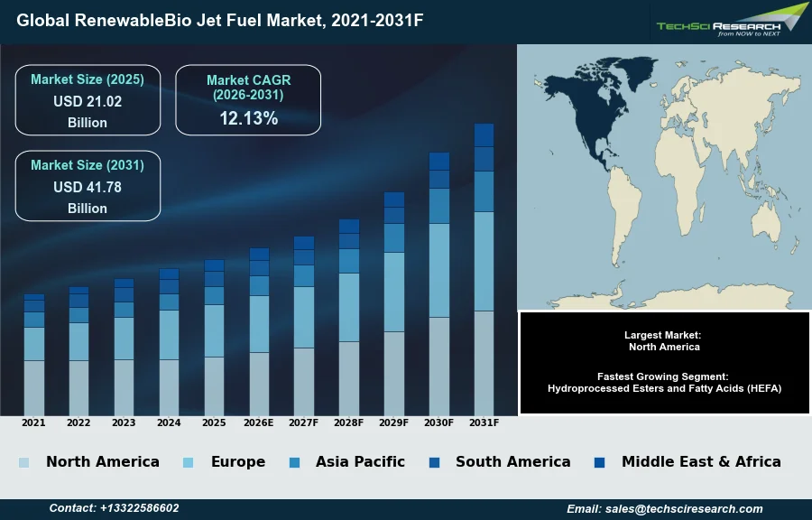Click the South America legend color square
The height and width of the screenshot is (520, 812).
435,462
